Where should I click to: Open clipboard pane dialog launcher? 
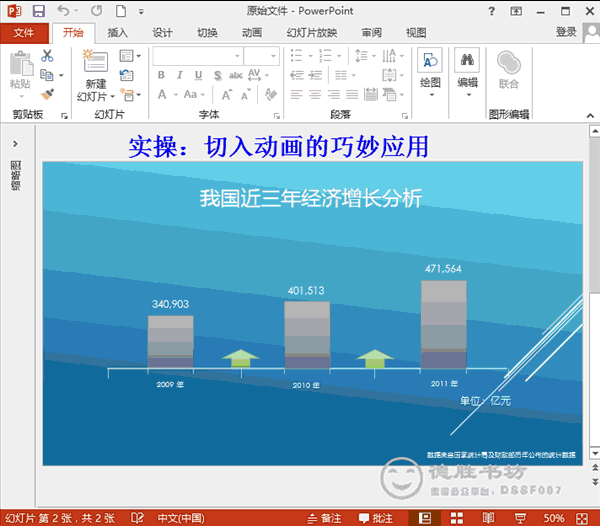click(x=64, y=116)
